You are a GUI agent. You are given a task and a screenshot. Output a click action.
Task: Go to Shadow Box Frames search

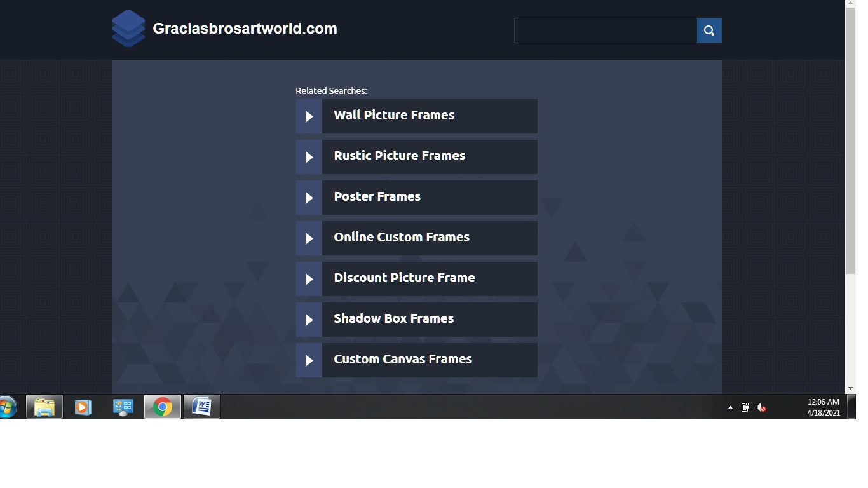[393, 319]
